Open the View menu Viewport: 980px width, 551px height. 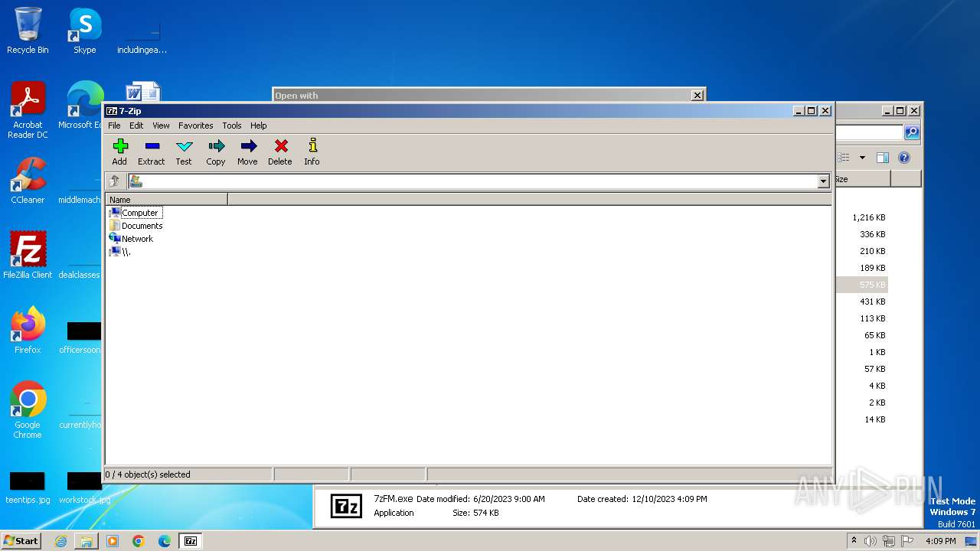(161, 126)
